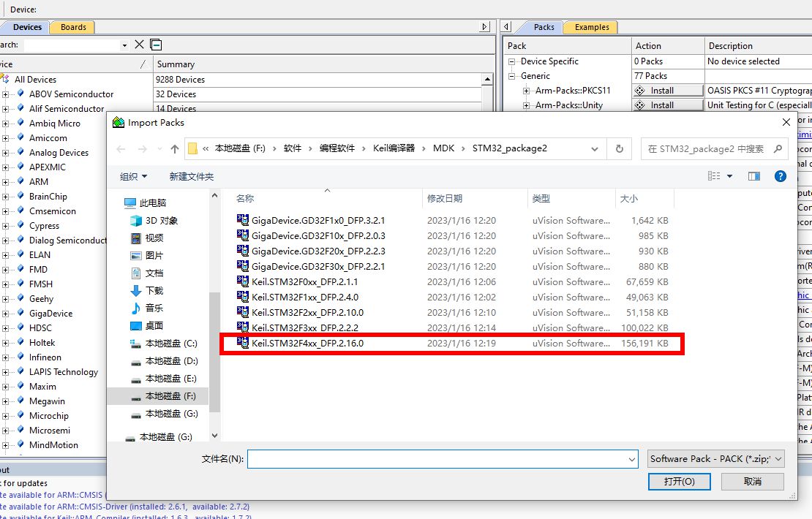Open 桌面 in the navigation pane
Screen dimensions: 812x519
[154, 326]
